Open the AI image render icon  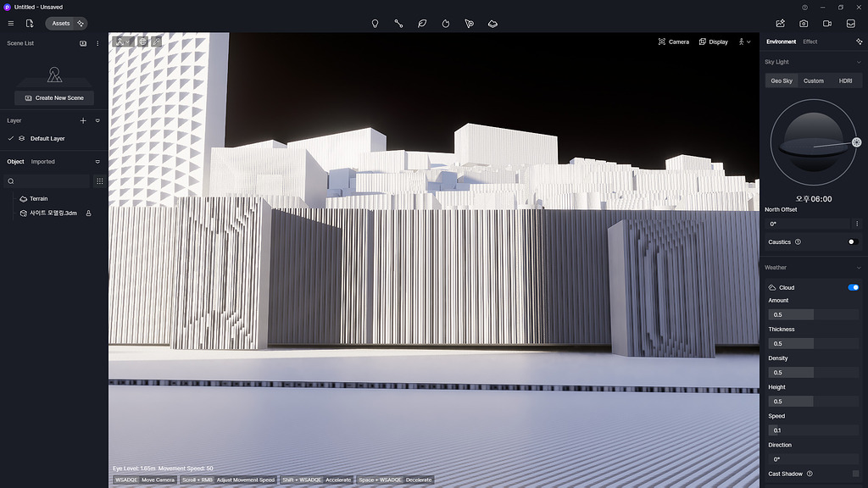pyautogui.click(x=781, y=23)
